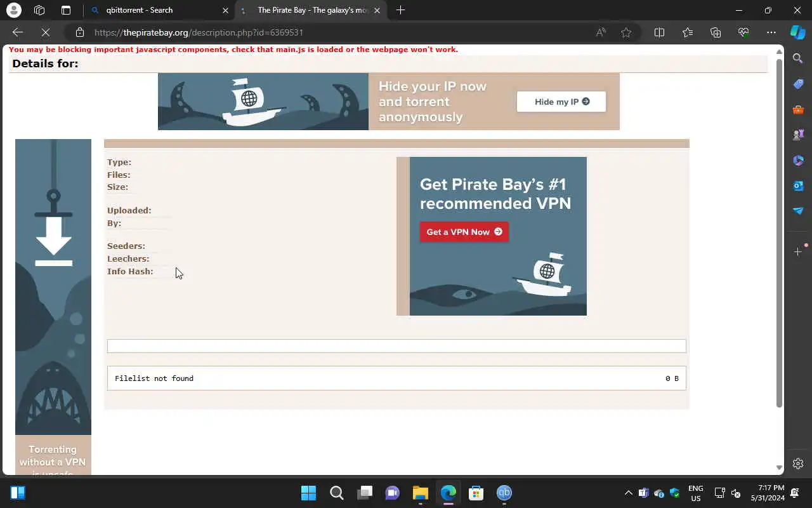Open Microsoft Store from taskbar
Screen dimensions: 812x508
click(476, 493)
